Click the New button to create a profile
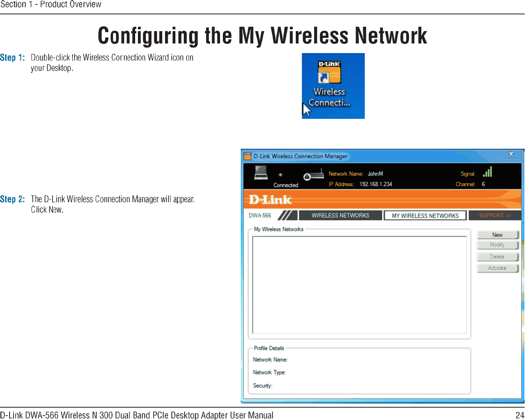 (497, 235)
